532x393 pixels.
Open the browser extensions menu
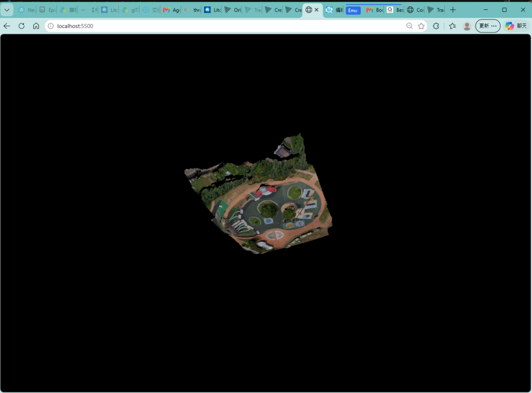click(x=436, y=26)
